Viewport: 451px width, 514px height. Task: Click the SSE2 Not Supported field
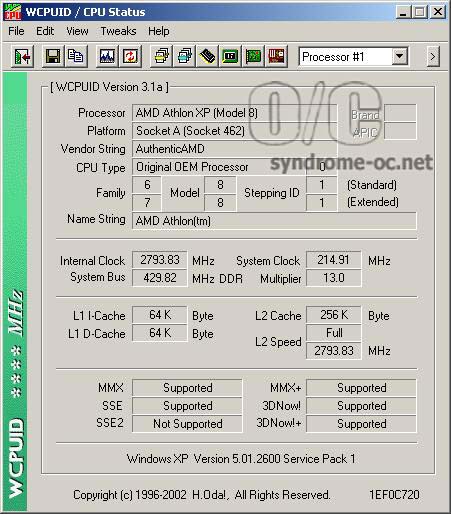(x=187, y=424)
